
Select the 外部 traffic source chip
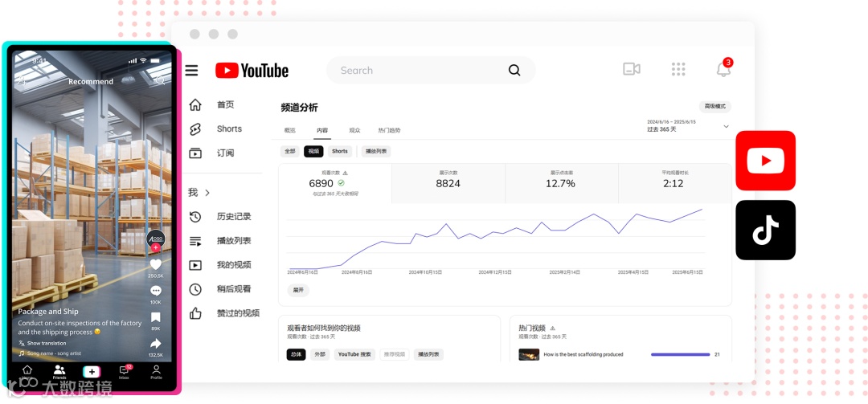coord(320,354)
